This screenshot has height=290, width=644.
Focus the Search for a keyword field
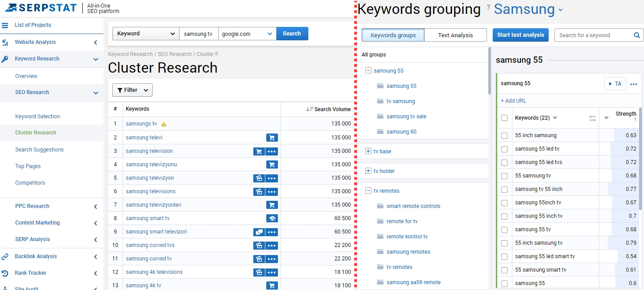click(593, 35)
